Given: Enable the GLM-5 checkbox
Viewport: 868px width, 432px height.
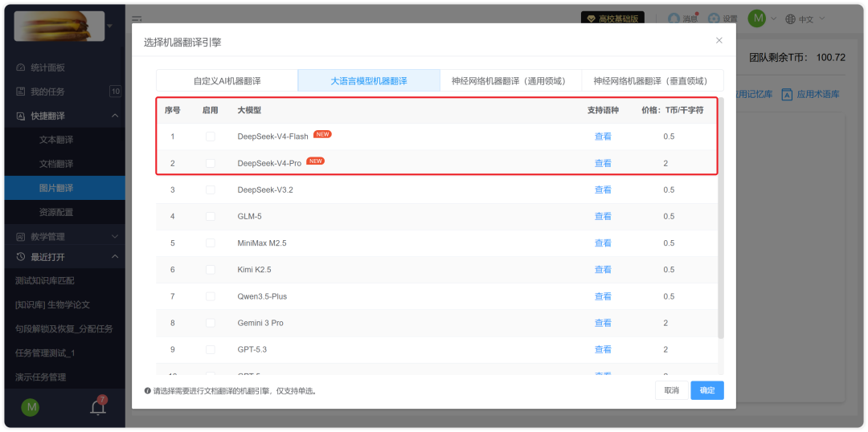Looking at the screenshot, I should point(211,216).
